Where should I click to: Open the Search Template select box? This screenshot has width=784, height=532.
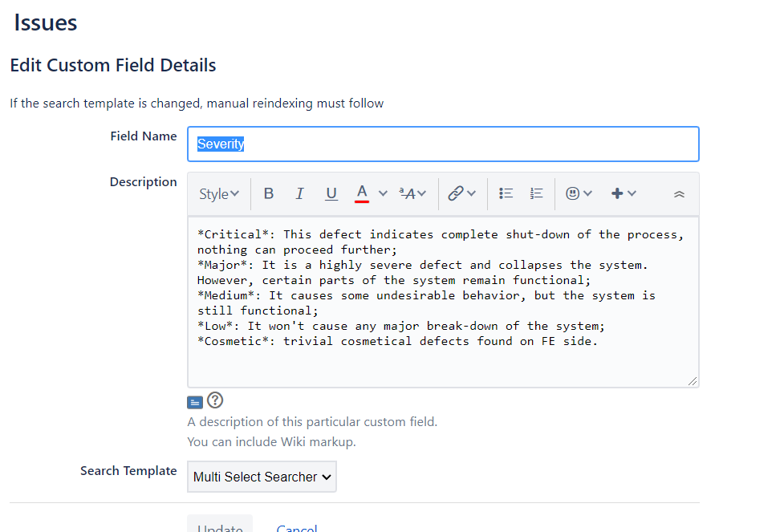coord(262,477)
